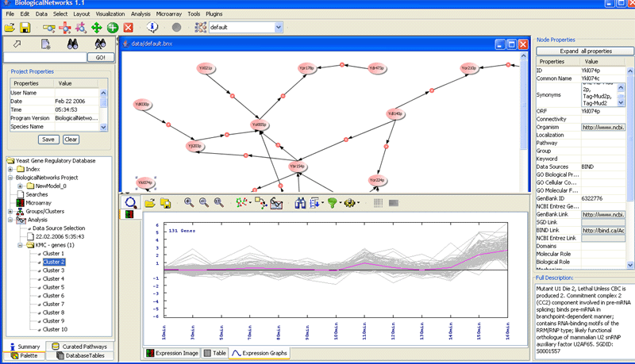
Task: Select Cluster 10 in the tree
Action: (55, 329)
